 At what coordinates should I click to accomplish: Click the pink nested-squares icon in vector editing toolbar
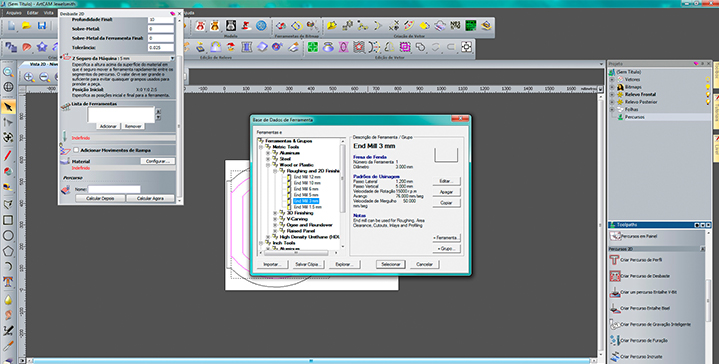tap(405, 47)
